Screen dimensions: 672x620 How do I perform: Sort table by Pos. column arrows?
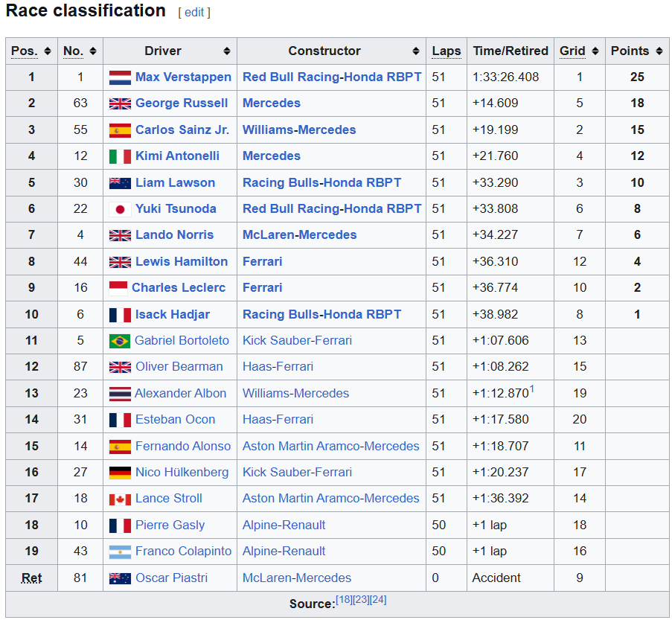(x=48, y=51)
